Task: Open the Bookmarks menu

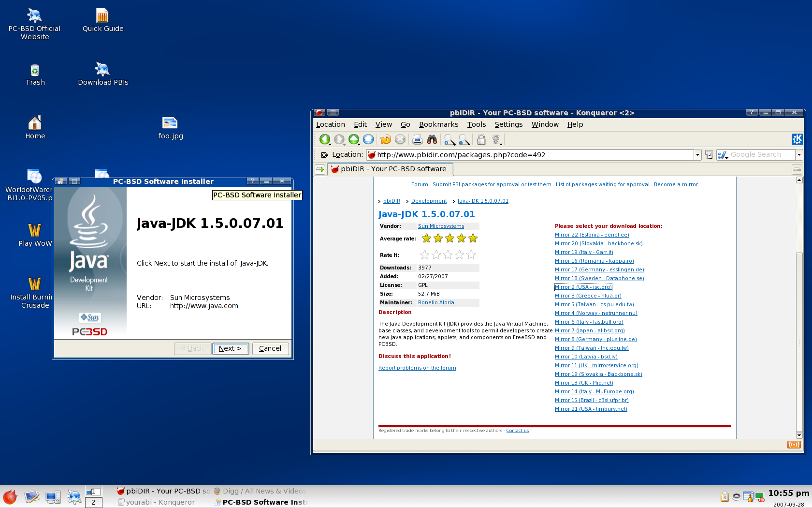Action: [438, 124]
